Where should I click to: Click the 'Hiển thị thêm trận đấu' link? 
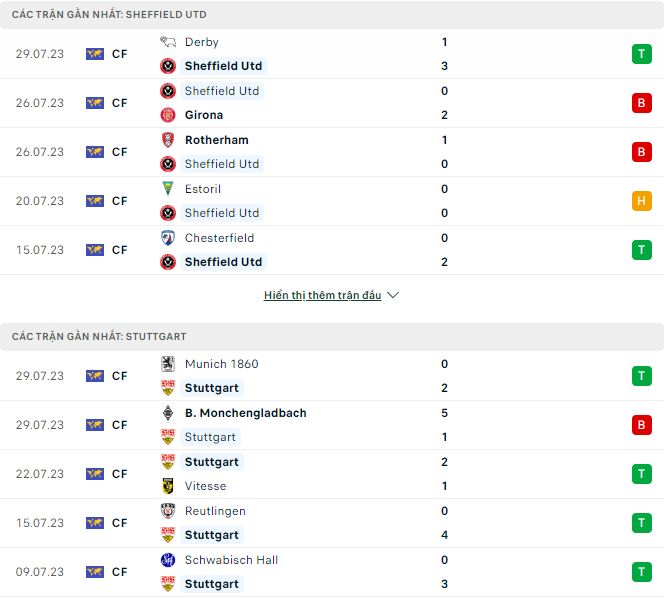click(322, 296)
